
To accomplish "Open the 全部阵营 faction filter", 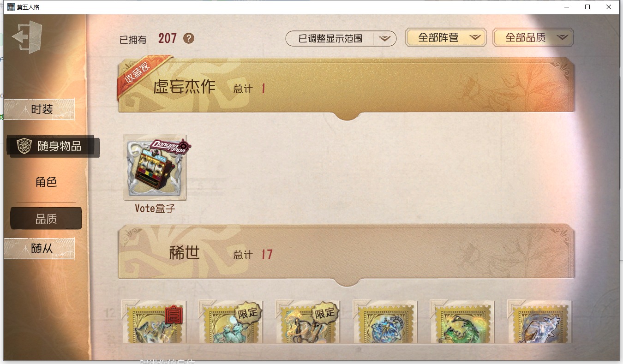I will 446,38.
